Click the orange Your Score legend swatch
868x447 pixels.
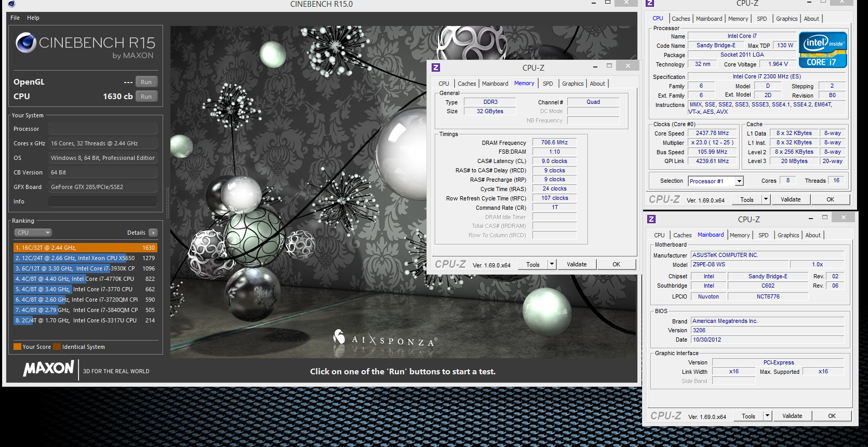tap(17, 347)
